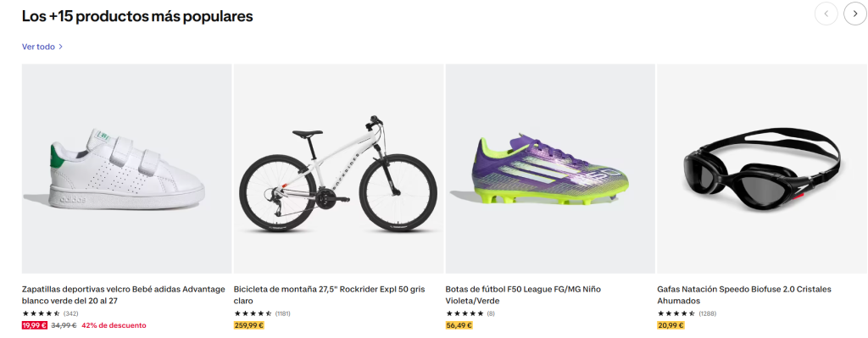Click the star rating of the Speedo goggles

pyautogui.click(x=676, y=313)
